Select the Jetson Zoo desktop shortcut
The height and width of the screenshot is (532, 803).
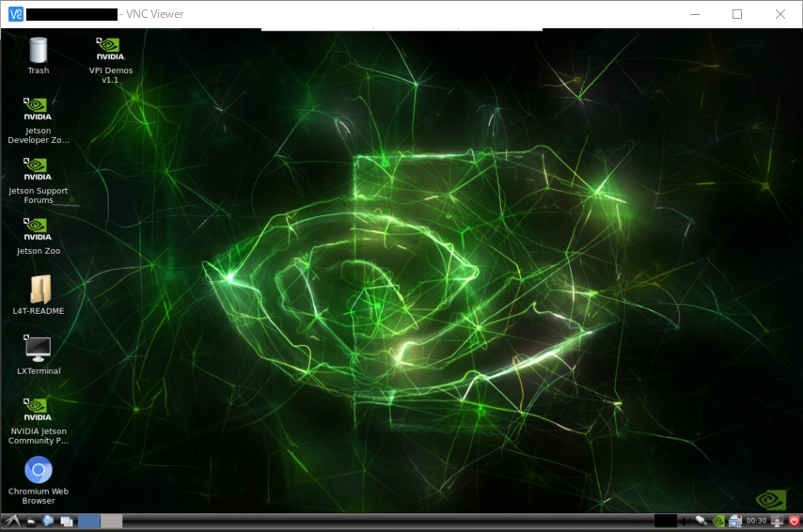click(39, 236)
